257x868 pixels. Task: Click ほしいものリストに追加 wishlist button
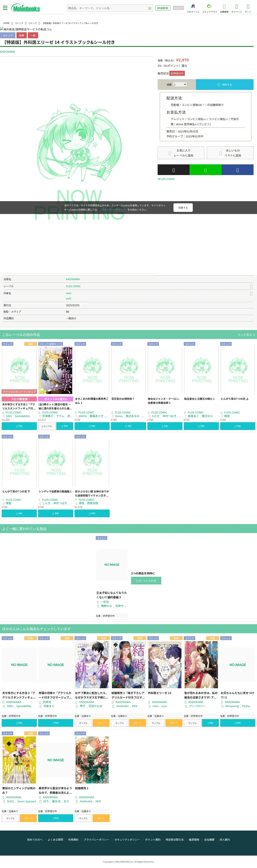point(230,153)
